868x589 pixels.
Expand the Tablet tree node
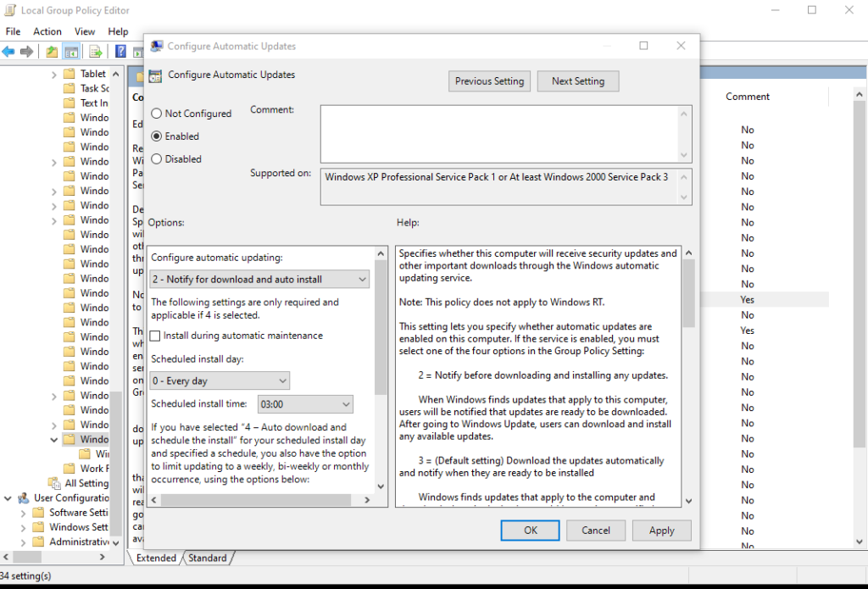[x=53, y=75]
